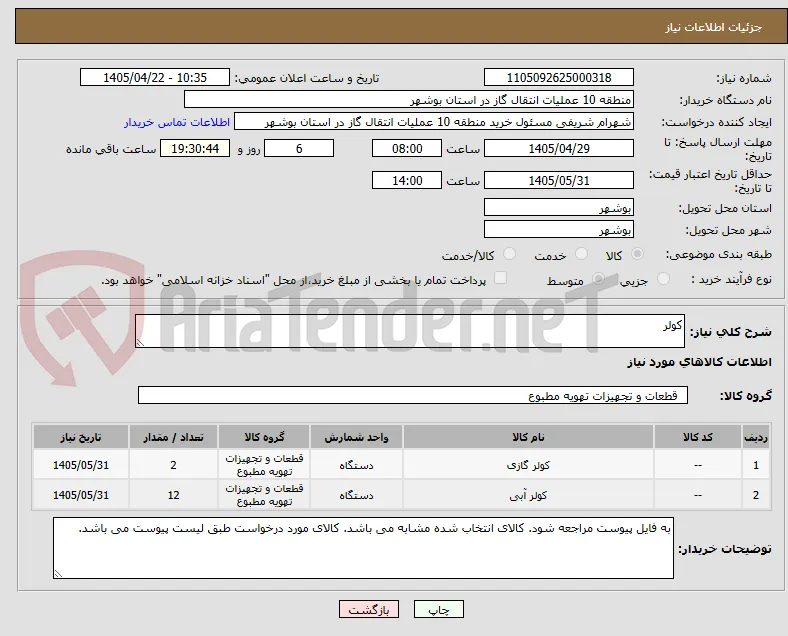Viewport: 788px width, 636px height.
Task: Click the announcement date field 1405/04/22 - 10:35
Action: 155,78
